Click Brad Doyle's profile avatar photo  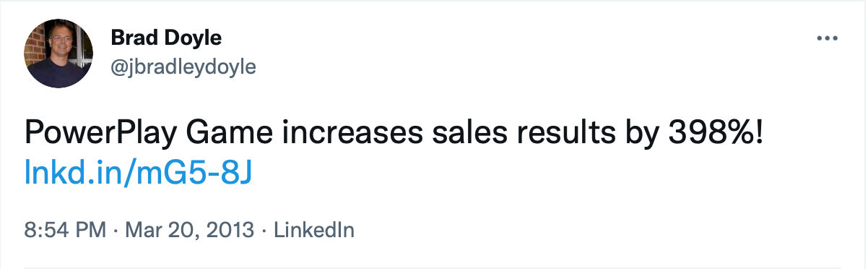(x=58, y=54)
